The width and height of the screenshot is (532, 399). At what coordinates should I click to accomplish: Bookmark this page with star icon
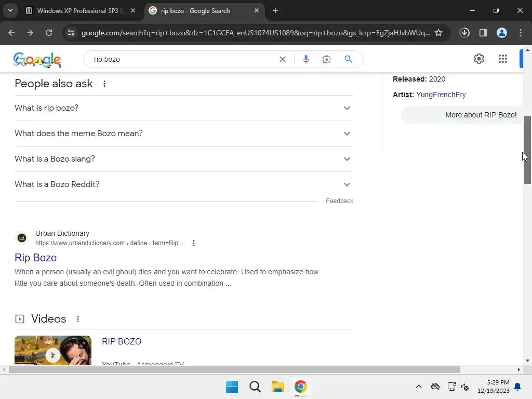438,33
